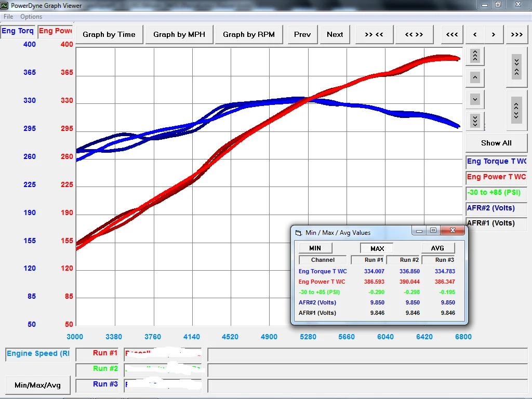
Task: Click the Run #1 label at the bottom
Action: click(x=97, y=353)
